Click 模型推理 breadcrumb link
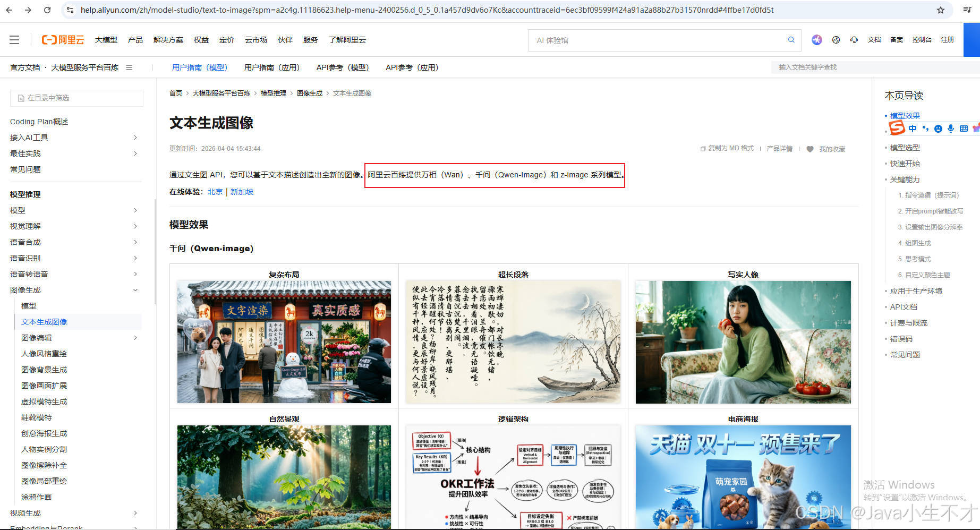This screenshot has height=530, width=980. pos(273,93)
